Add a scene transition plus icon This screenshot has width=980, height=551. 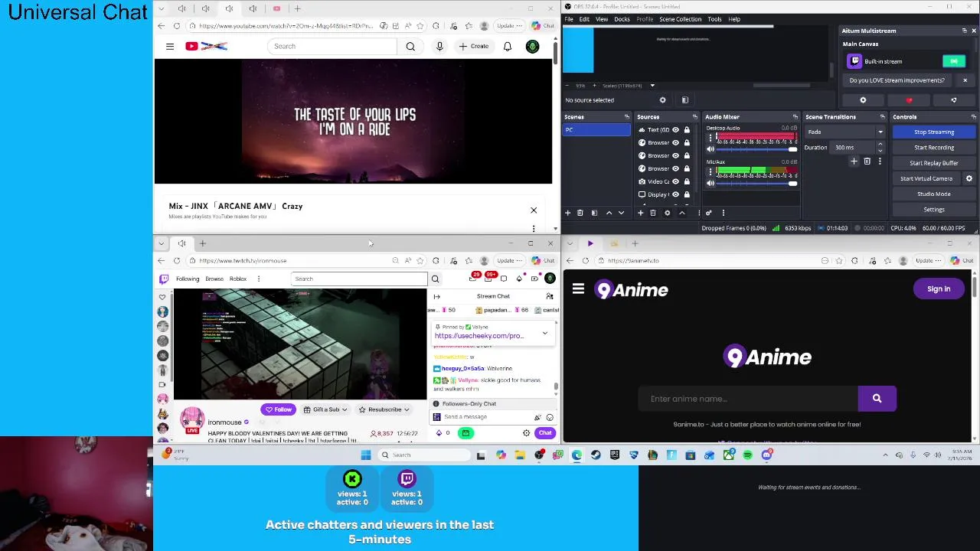click(854, 161)
